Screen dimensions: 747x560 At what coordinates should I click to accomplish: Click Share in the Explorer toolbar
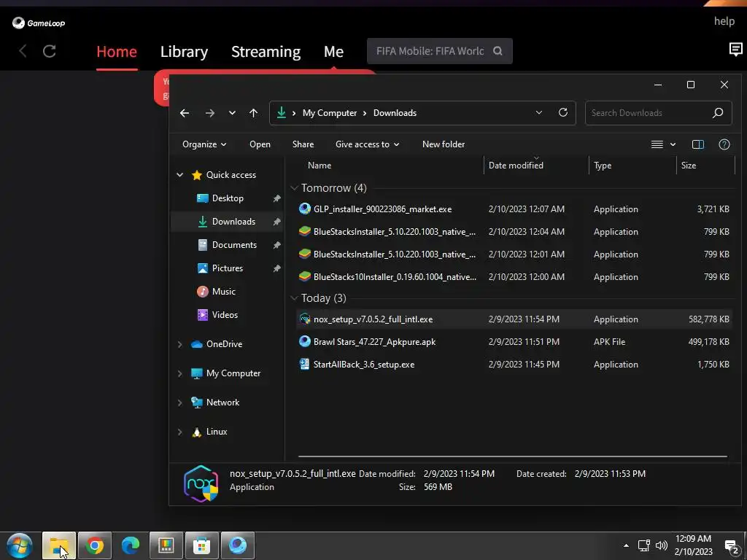tap(303, 144)
